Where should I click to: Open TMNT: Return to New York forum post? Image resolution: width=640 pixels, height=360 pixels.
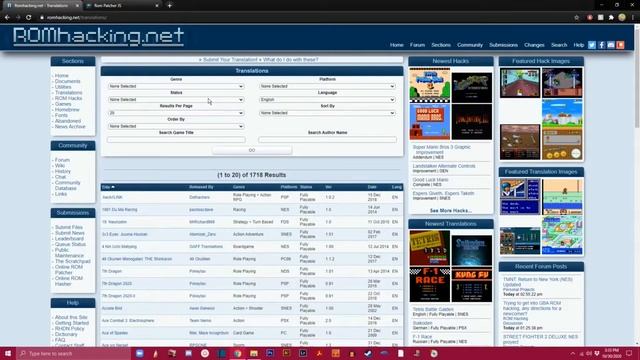point(538,282)
